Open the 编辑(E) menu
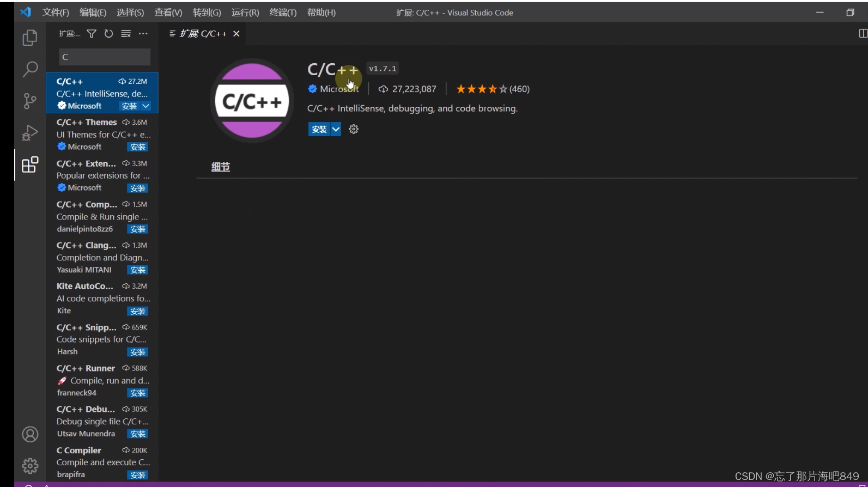Screen dimensions: 868x487 [x=93, y=12]
